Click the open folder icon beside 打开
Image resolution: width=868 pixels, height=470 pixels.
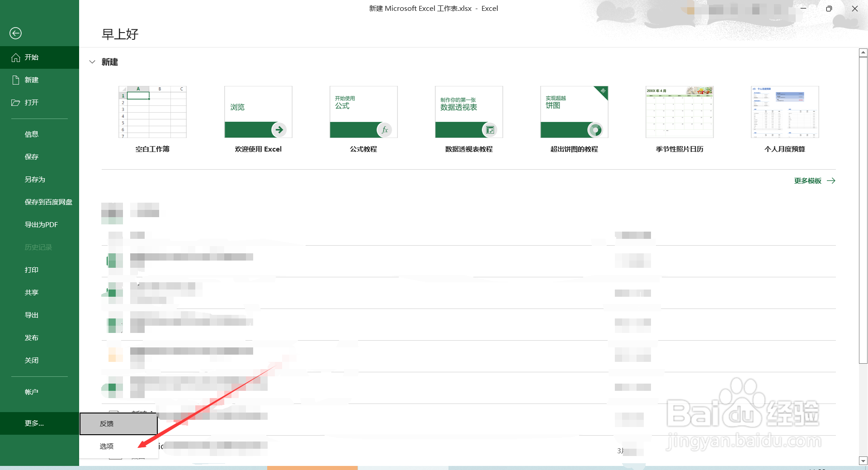(16, 103)
